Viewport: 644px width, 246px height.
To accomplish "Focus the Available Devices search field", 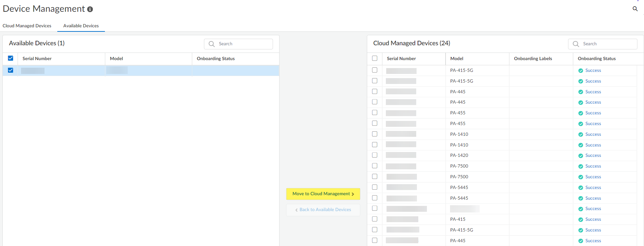I will (x=243, y=44).
